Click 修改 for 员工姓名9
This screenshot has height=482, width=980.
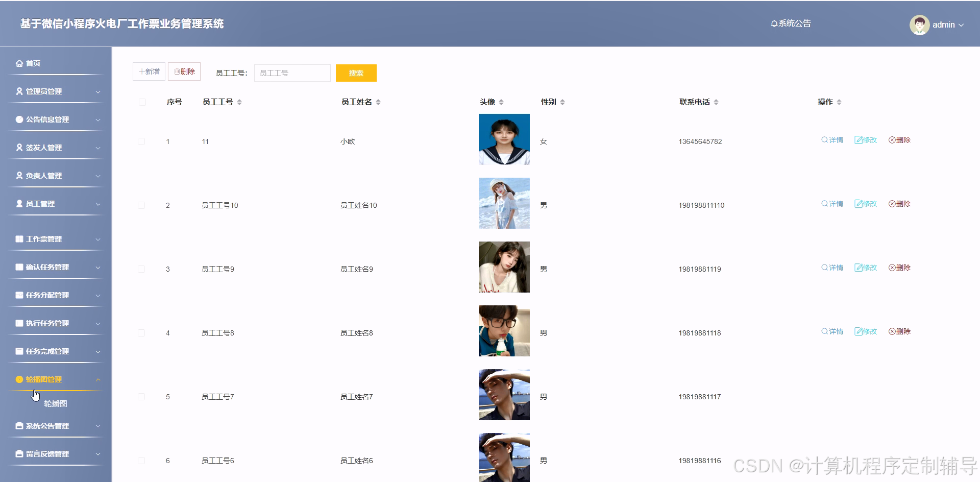point(866,268)
